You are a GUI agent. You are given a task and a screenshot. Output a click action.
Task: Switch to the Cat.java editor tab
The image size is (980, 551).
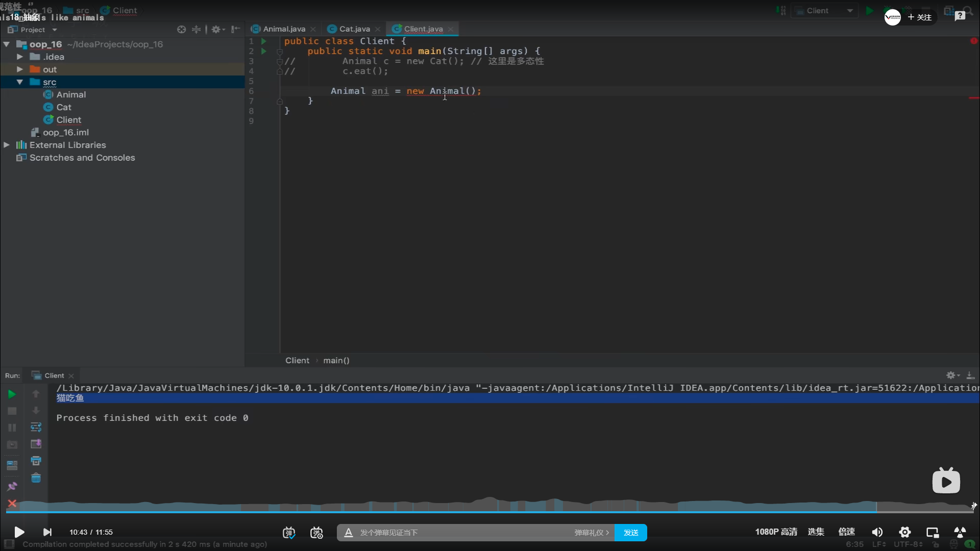tap(354, 29)
